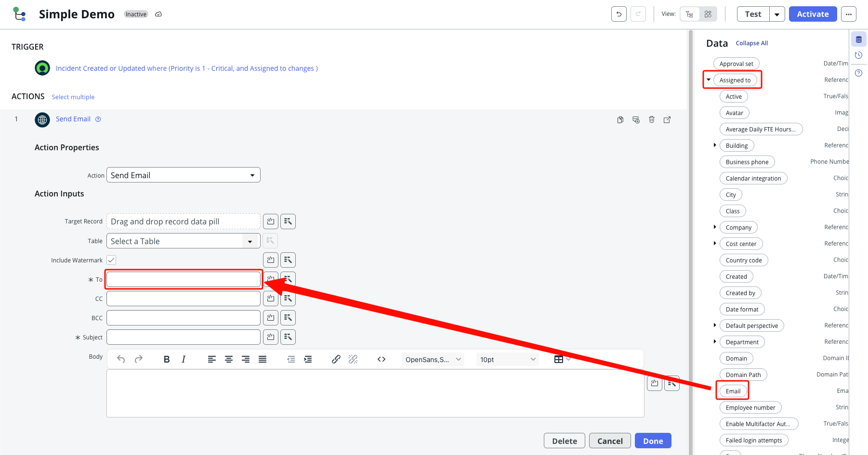Open execution history clock icon in sidebar

[x=858, y=55]
